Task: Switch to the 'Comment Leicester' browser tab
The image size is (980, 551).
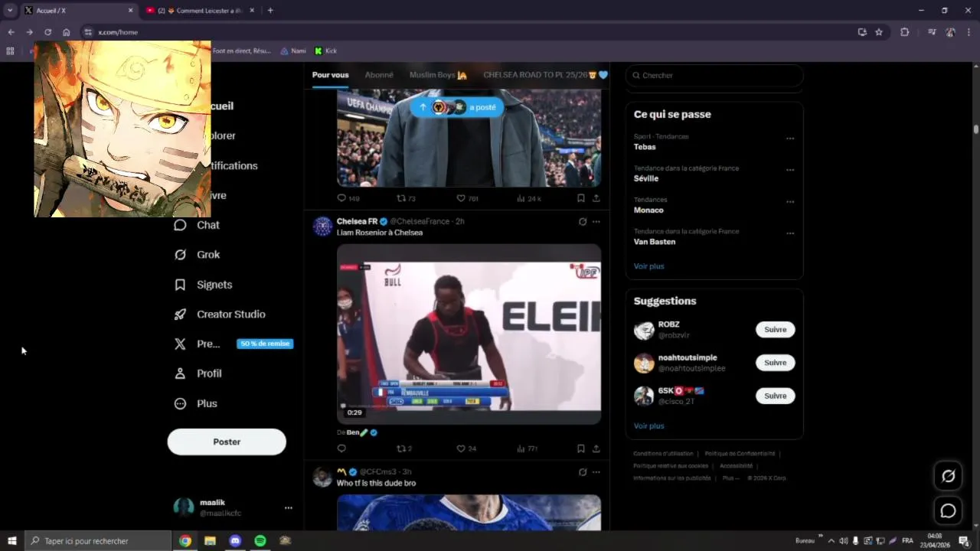Action: [x=199, y=11]
